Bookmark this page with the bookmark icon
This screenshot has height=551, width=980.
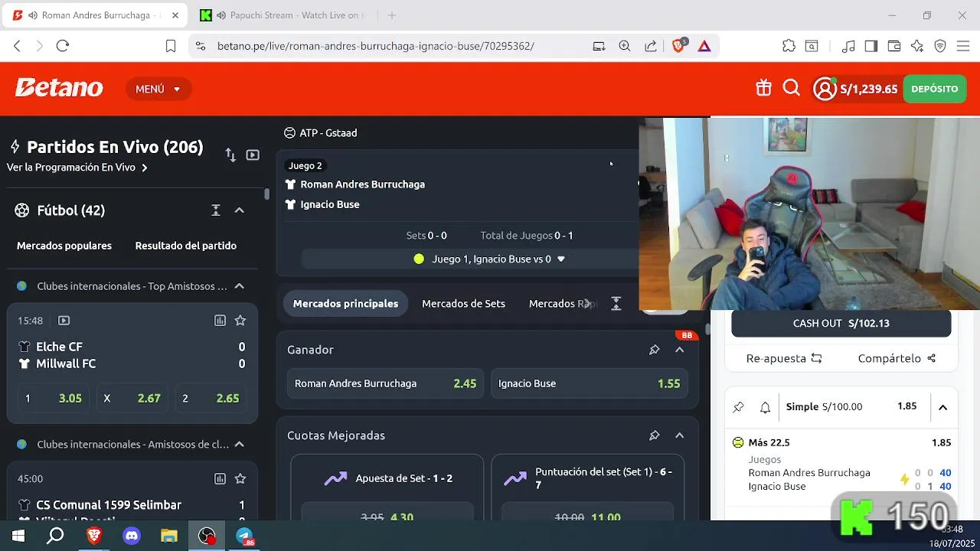tap(171, 46)
